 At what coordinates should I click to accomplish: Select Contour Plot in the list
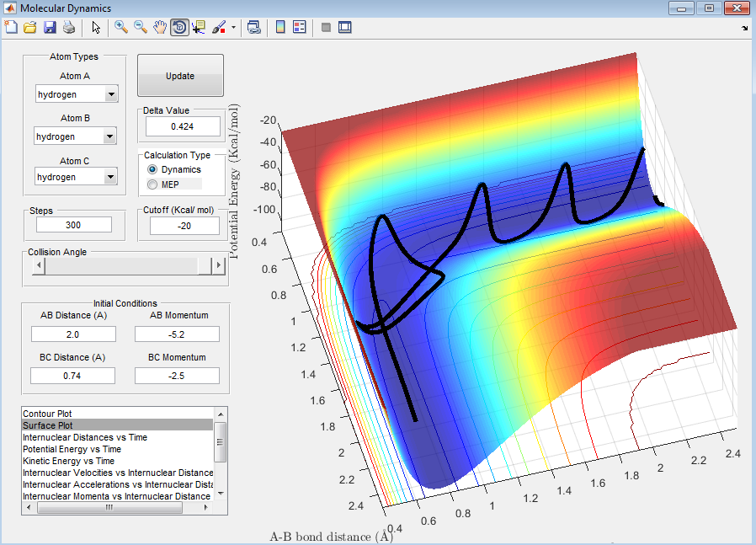[x=117, y=414]
